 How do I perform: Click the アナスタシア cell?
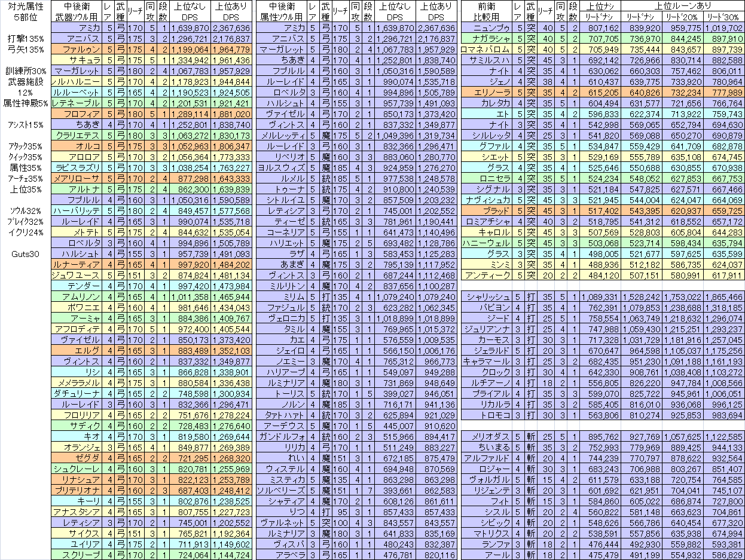tap(77, 512)
